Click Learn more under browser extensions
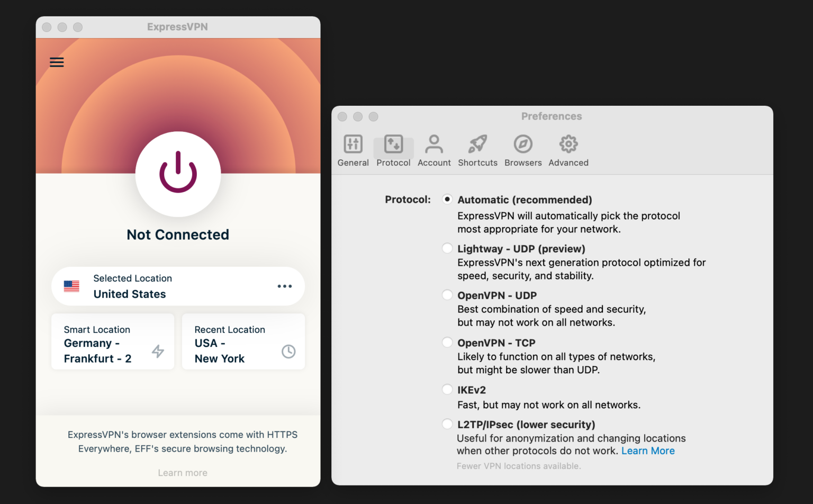Viewport: 813px width, 504px height. 183,473
